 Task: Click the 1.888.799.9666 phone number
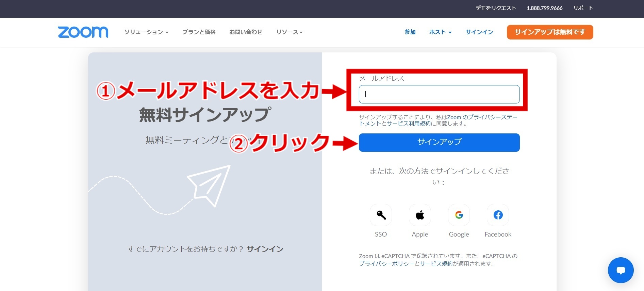[x=545, y=8]
